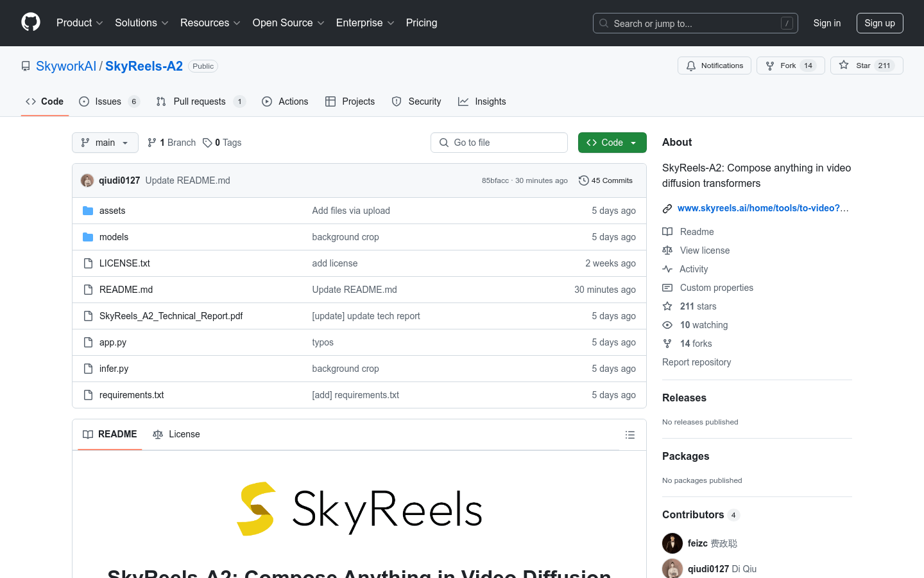The image size is (924, 578).
Task: Open the www.skyreels.ai website link
Action: coord(763,208)
